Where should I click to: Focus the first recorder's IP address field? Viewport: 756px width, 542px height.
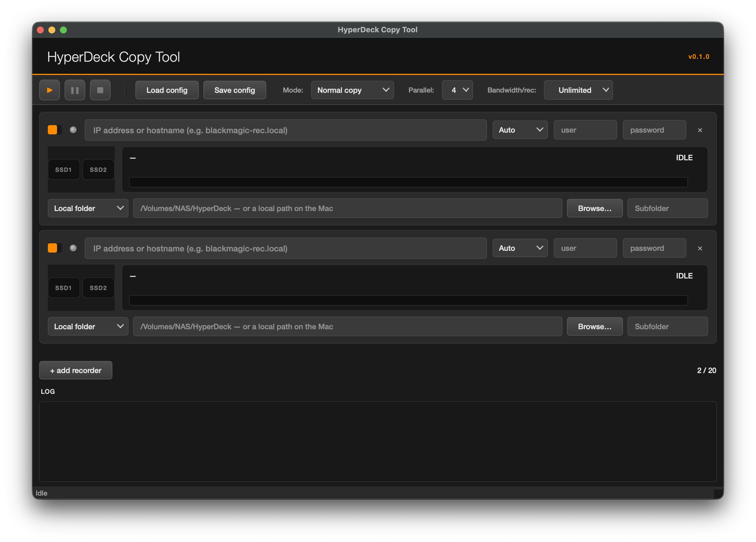286,130
